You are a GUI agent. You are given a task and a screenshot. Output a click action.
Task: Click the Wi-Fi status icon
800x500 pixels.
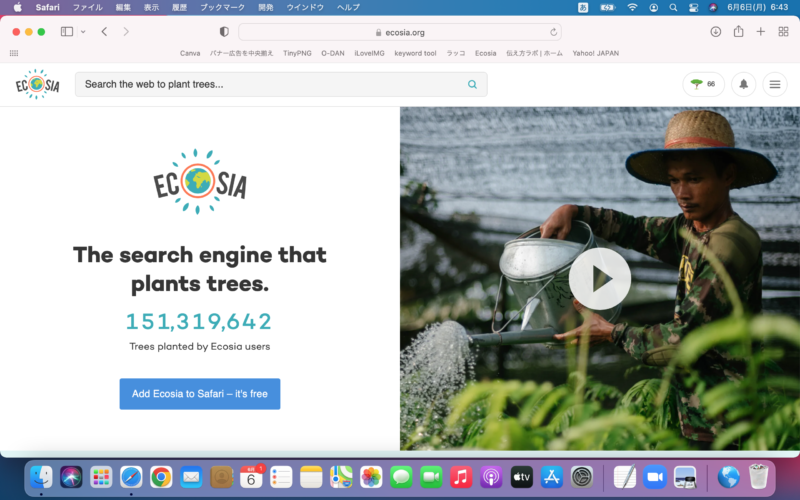632,7
